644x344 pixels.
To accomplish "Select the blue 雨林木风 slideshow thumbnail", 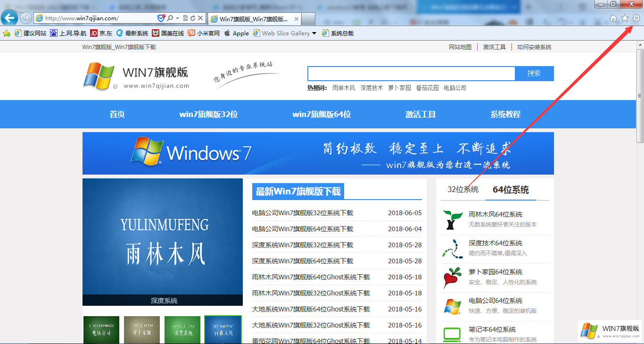I will click(x=223, y=330).
